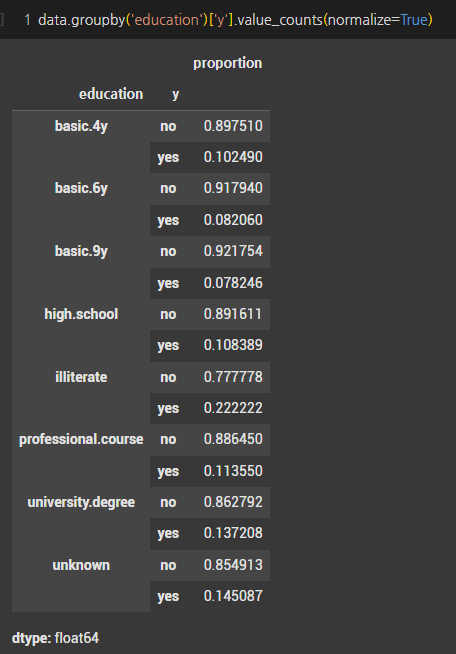This screenshot has height=654, width=456.
Task: Select the proportion column header
Action: [x=227, y=63]
